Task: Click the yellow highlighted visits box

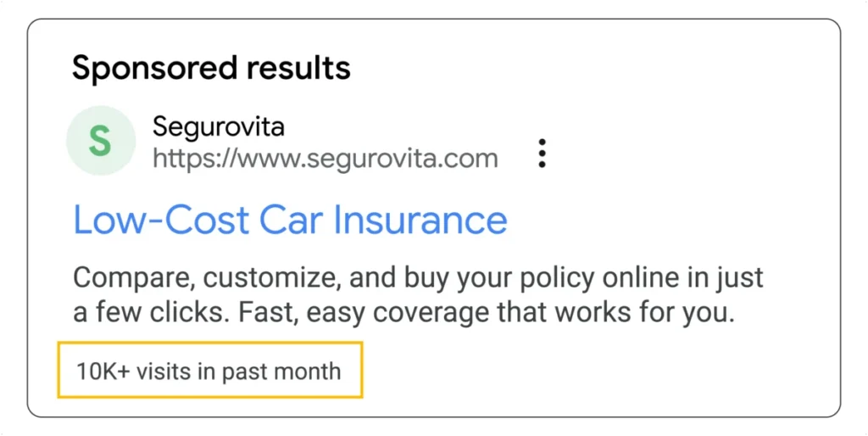Action: [210, 370]
